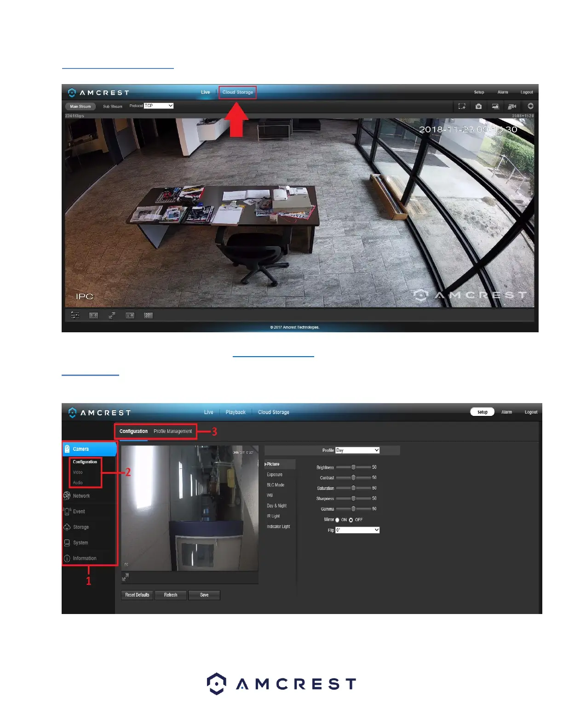The image size is (563, 728).
Task: Adjust the Saturation slider
Action: tap(354, 488)
